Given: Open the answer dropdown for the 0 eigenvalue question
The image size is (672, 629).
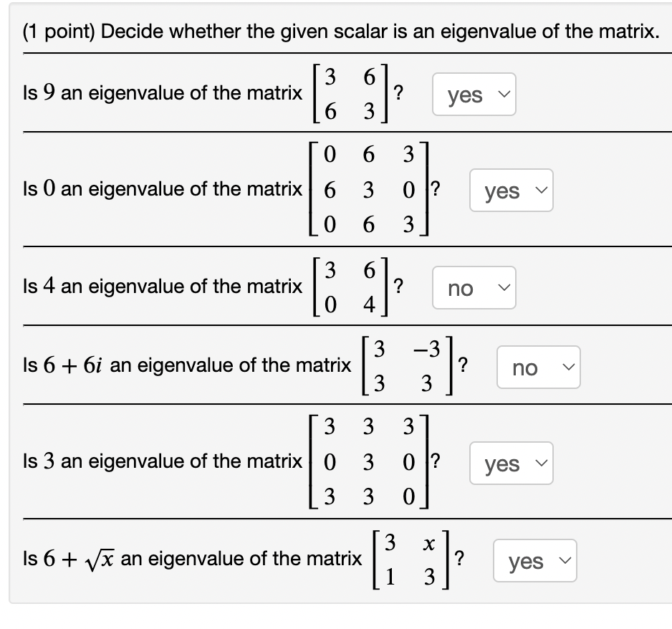Looking at the screenshot, I should (x=511, y=191).
